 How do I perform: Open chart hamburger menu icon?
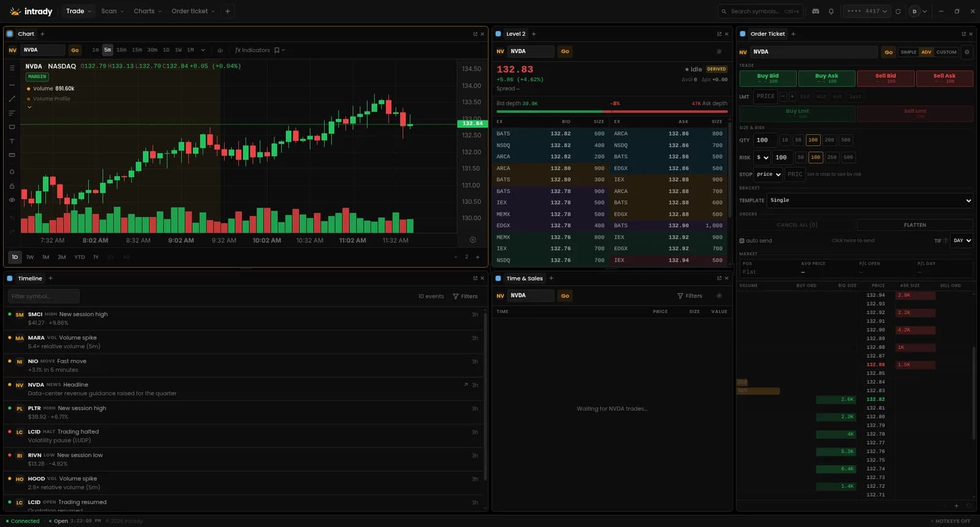pyautogui.click(x=12, y=68)
